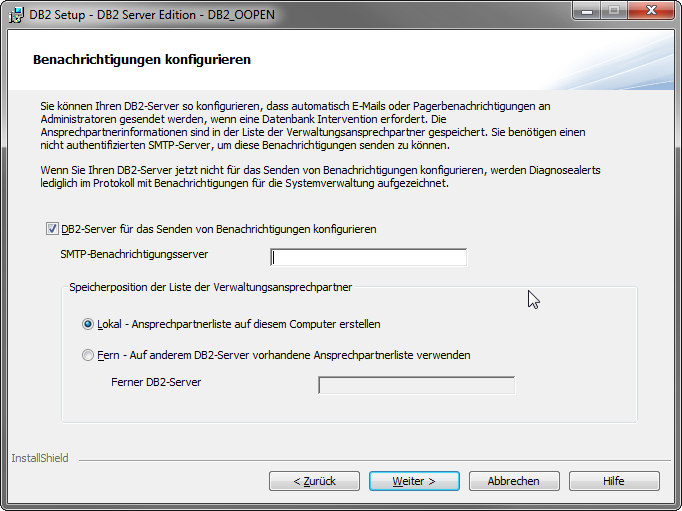
Task: Cancel setup via Abbrechen button
Action: pos(514,481)
